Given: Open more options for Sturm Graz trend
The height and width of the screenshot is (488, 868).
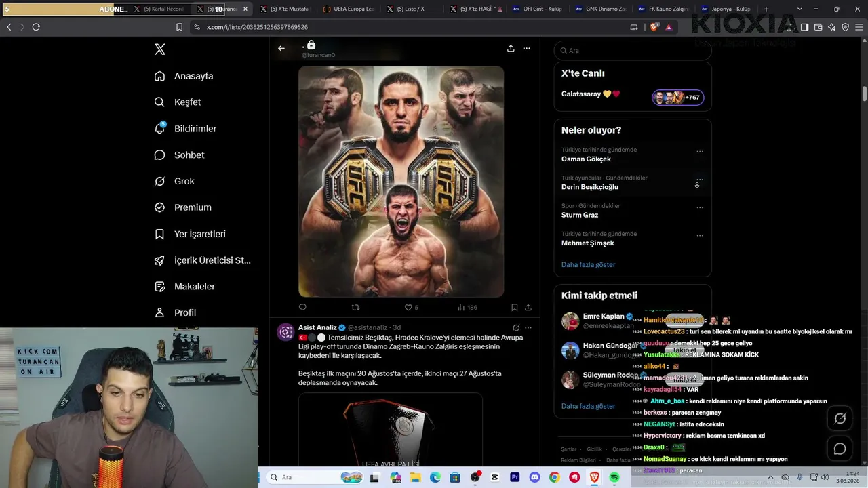Looking at the screenshot, I should [x=700, y=207].
